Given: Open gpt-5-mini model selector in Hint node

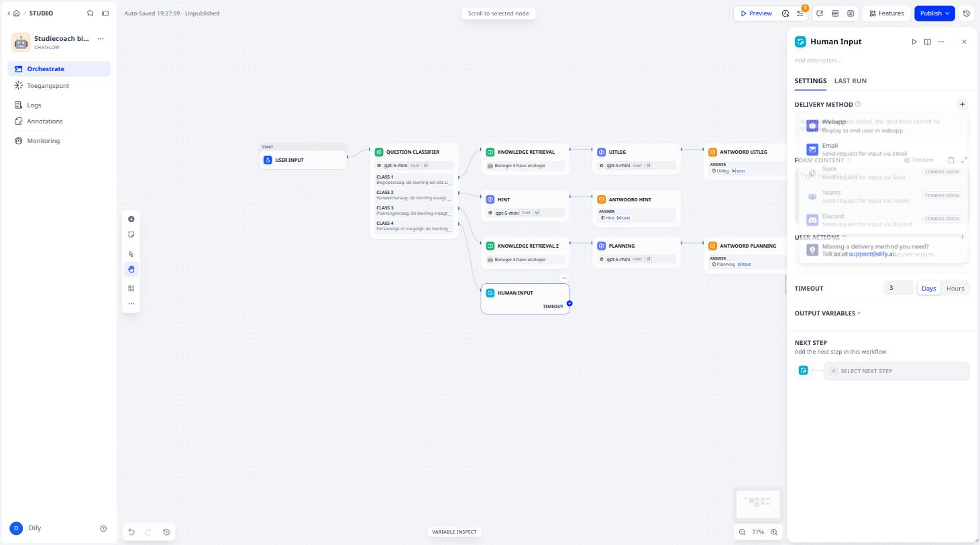Looking at the screenshot, I should [525, 213].
